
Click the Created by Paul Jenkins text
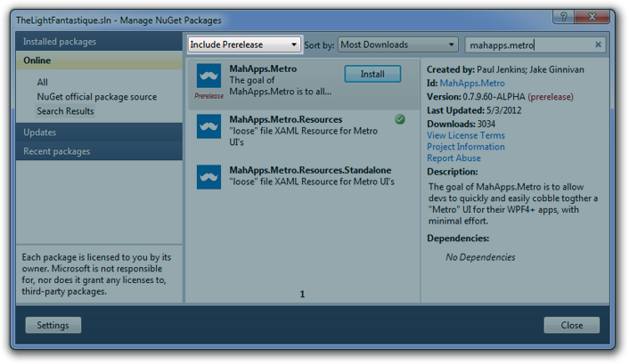click(505, 69)
